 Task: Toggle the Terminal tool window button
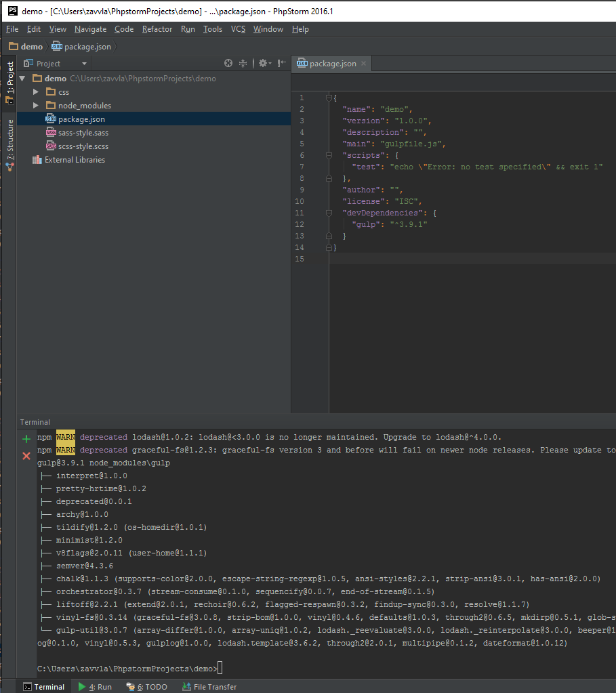pos(43,686)
